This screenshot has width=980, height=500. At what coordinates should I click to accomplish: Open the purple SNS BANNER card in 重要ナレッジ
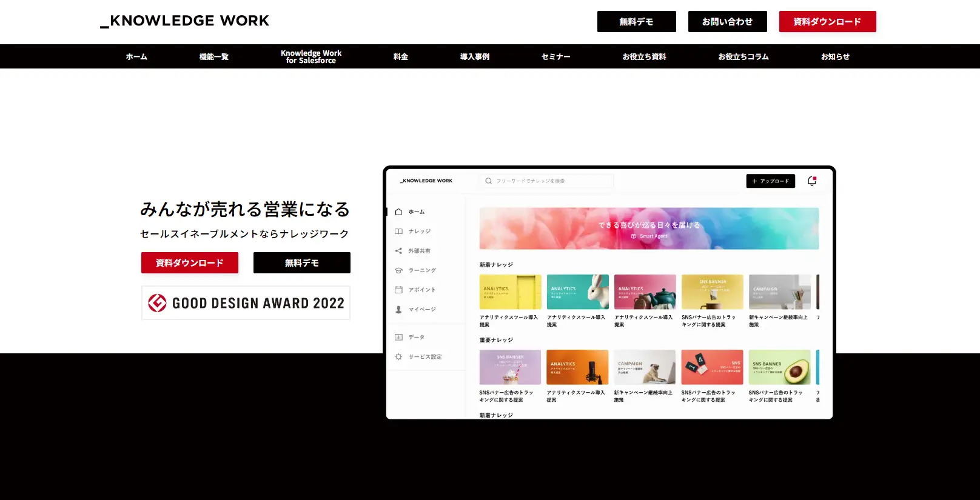(510, 367)
